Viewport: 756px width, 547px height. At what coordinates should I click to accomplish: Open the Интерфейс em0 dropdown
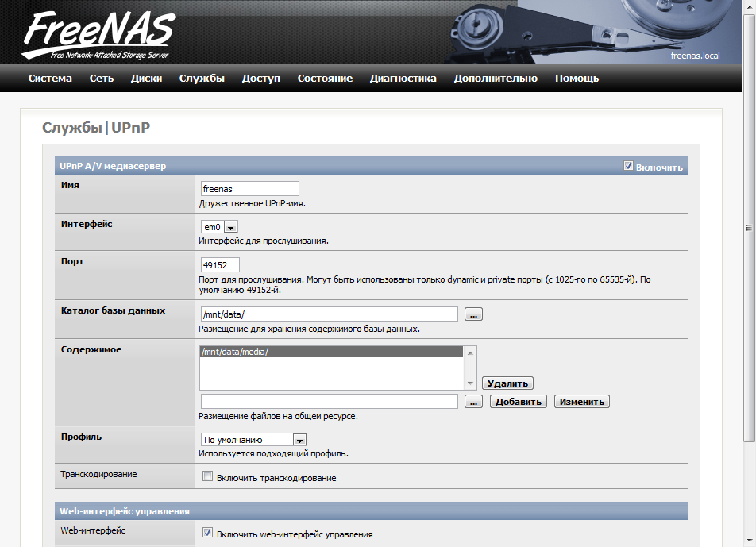click(x=219, y=227)
